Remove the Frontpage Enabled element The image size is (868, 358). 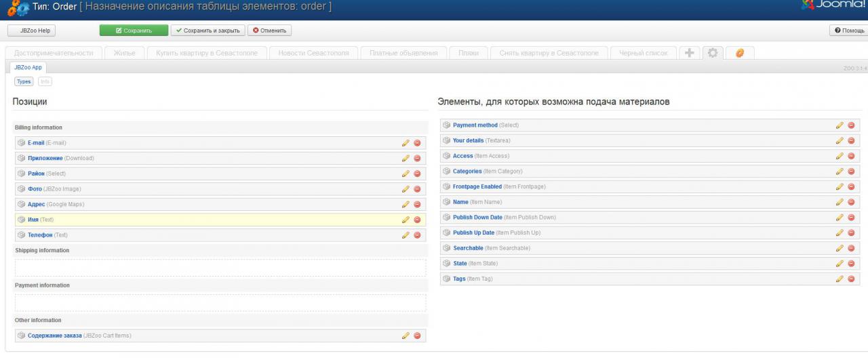point(851,186)
